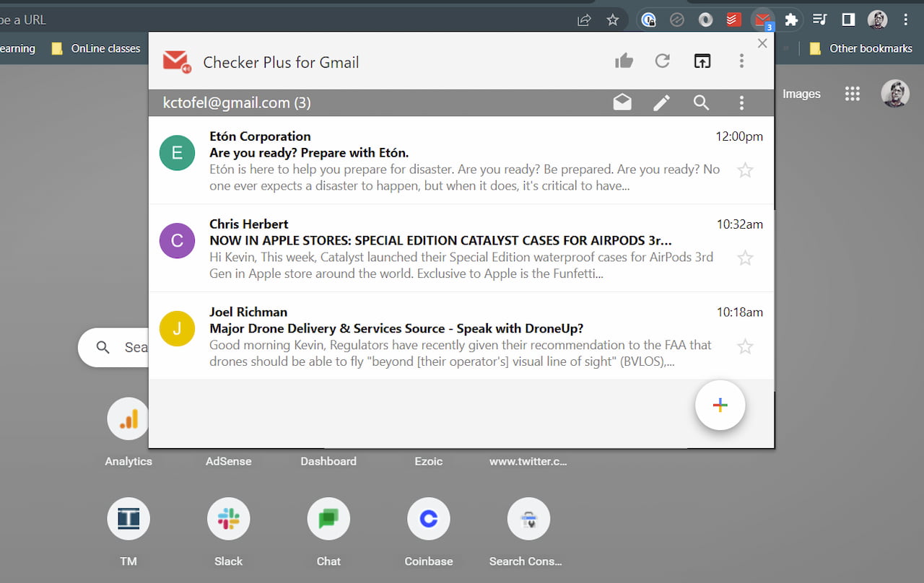Open the kctofel account bar options menu

(x=741, y=103)
